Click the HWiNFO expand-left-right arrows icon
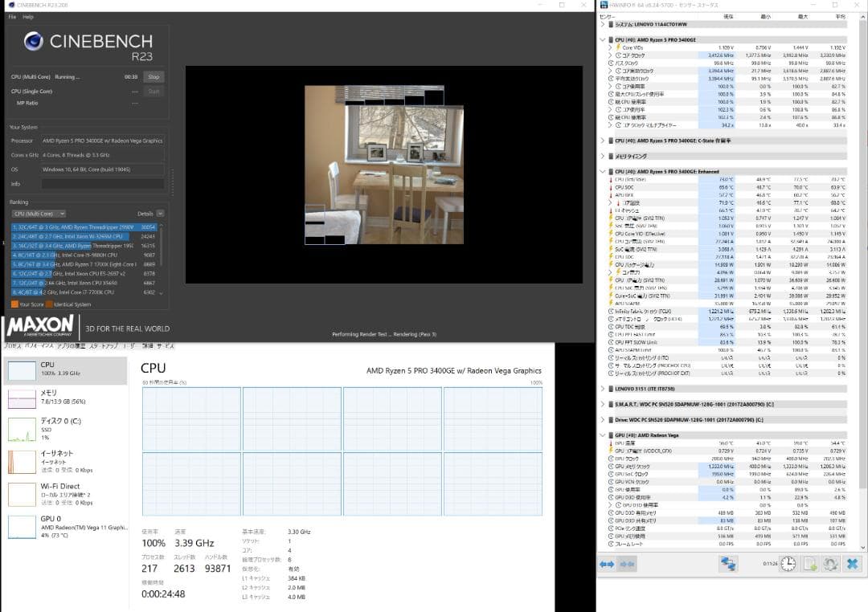Screen dimensions: 868x612 tap(606, 564)
